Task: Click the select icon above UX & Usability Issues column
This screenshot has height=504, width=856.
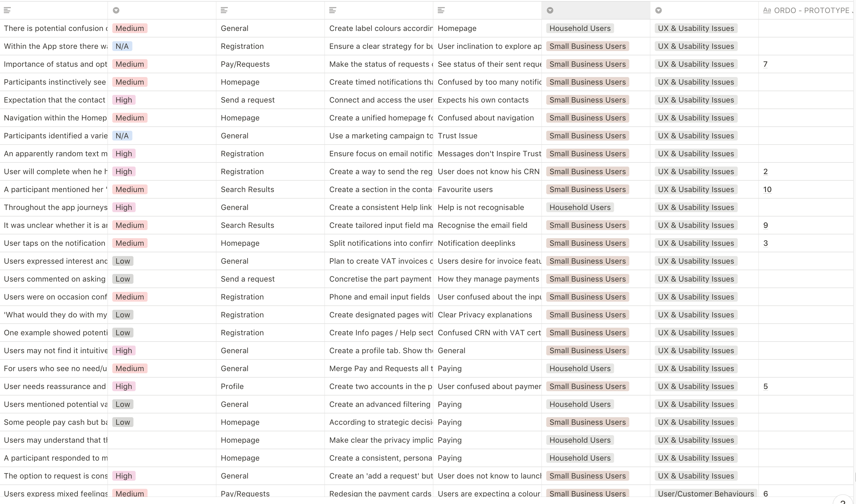Action: pos(659,10)
